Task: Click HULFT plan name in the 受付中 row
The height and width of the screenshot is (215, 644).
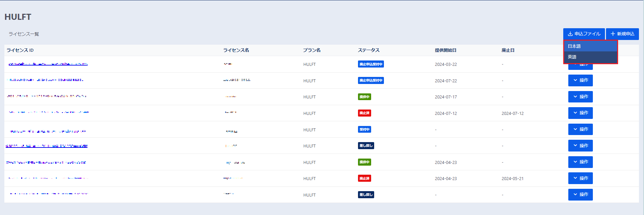Action: [x=310, y=130]
